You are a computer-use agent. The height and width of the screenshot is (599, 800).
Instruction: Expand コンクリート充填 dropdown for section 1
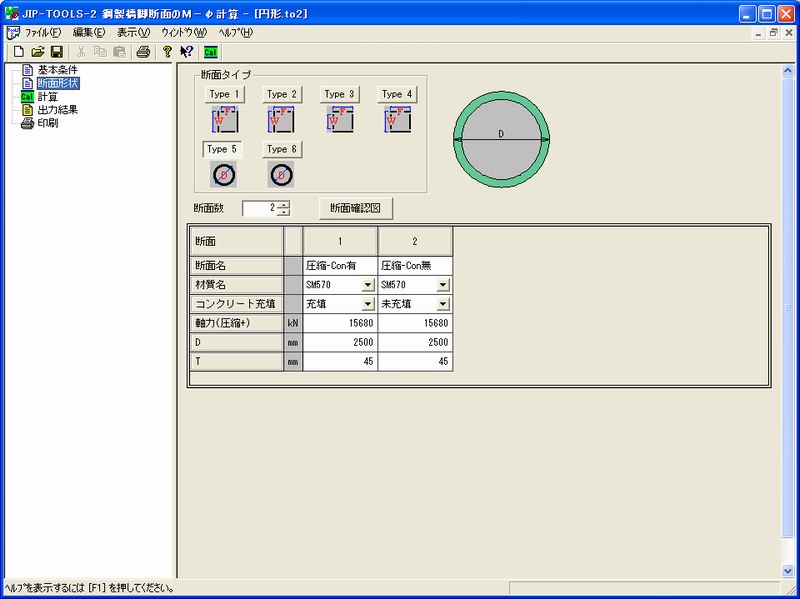click(368, 304)
